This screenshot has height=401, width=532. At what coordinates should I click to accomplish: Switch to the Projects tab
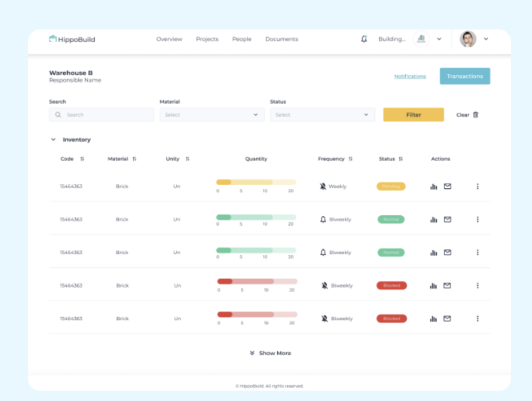[x=207, y=39]
